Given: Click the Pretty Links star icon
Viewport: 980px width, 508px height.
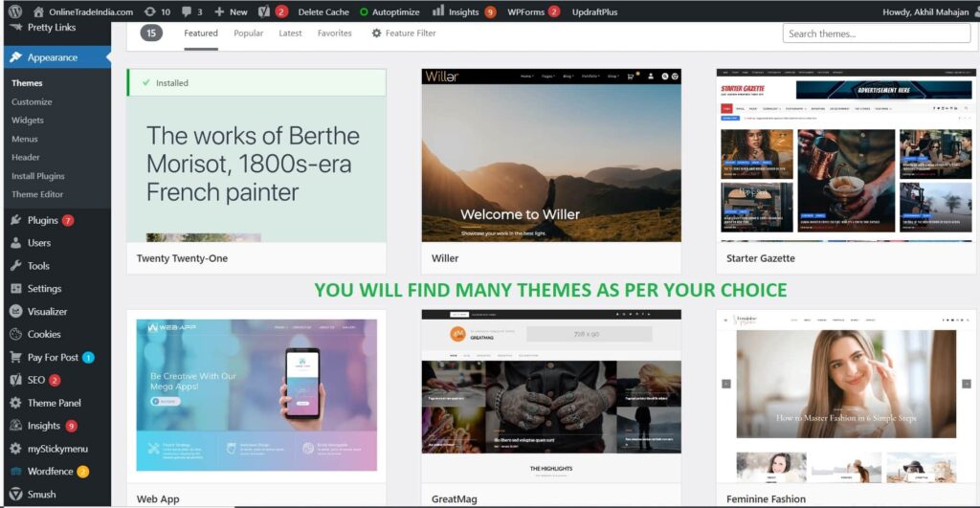Looking at the screenshot, I should point(15,27).
